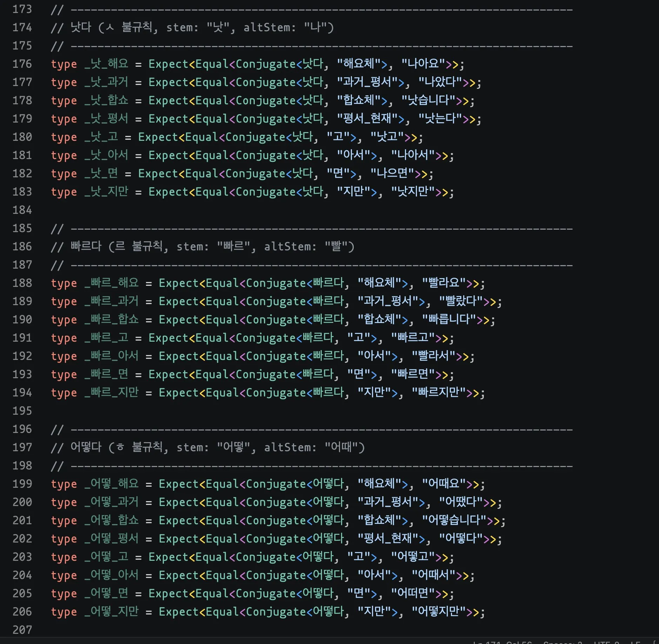Click the empty line 184

tap(246, 210)
